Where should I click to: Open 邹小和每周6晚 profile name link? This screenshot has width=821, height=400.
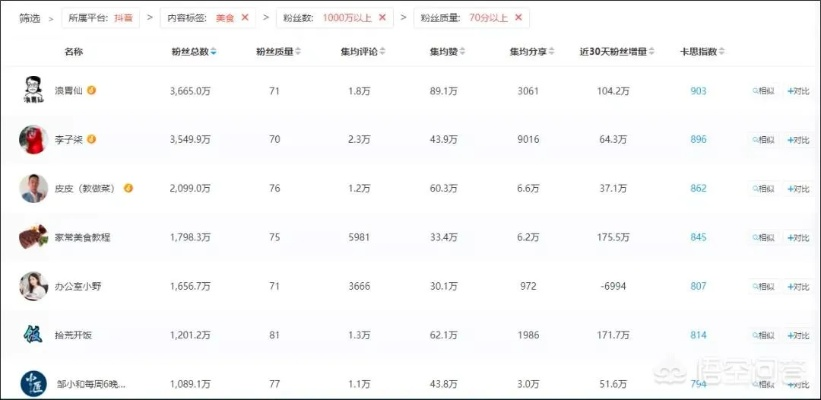[x=91, y=384]
